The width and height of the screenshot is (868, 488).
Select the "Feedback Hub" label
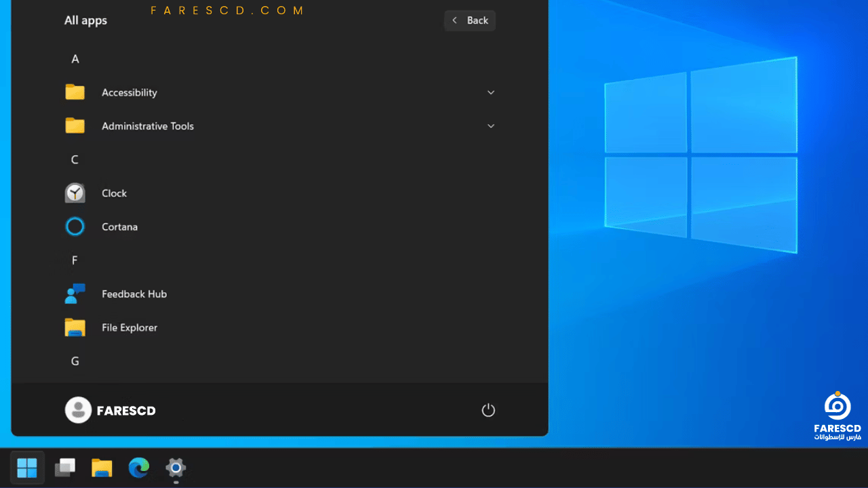(x=134, y=294)
